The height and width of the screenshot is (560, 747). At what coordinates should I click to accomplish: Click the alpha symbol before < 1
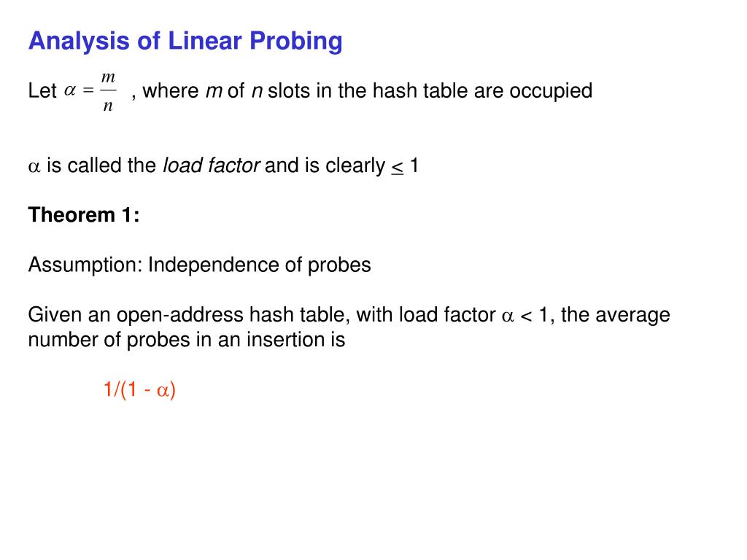[508, 316]
